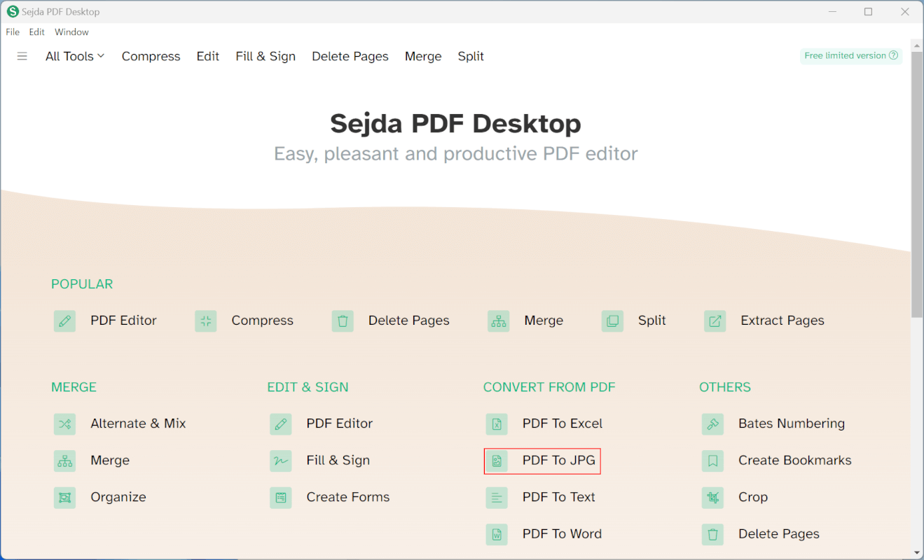Select Delete Pages in the top toolbar
The image size is (924, 560).
(350, 56)
